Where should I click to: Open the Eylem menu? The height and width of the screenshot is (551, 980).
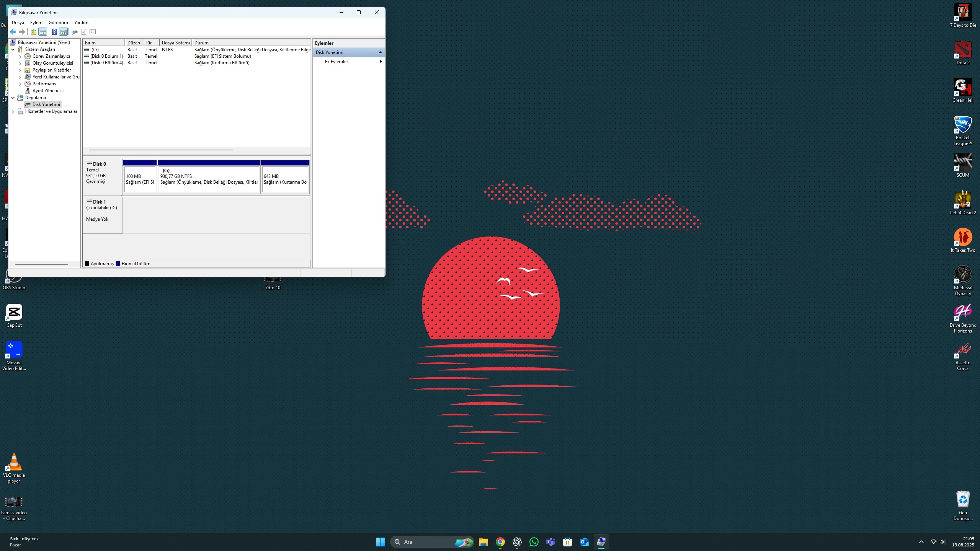(36, 23)
